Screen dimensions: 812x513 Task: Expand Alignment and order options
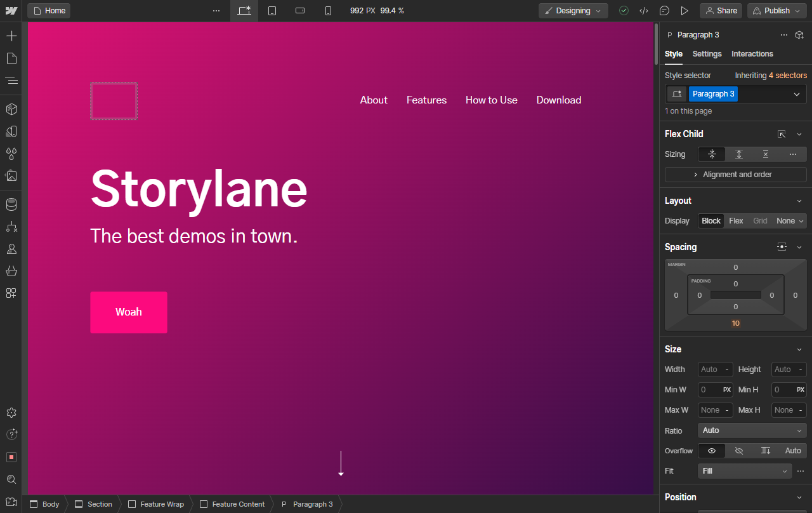click(736, 175)
